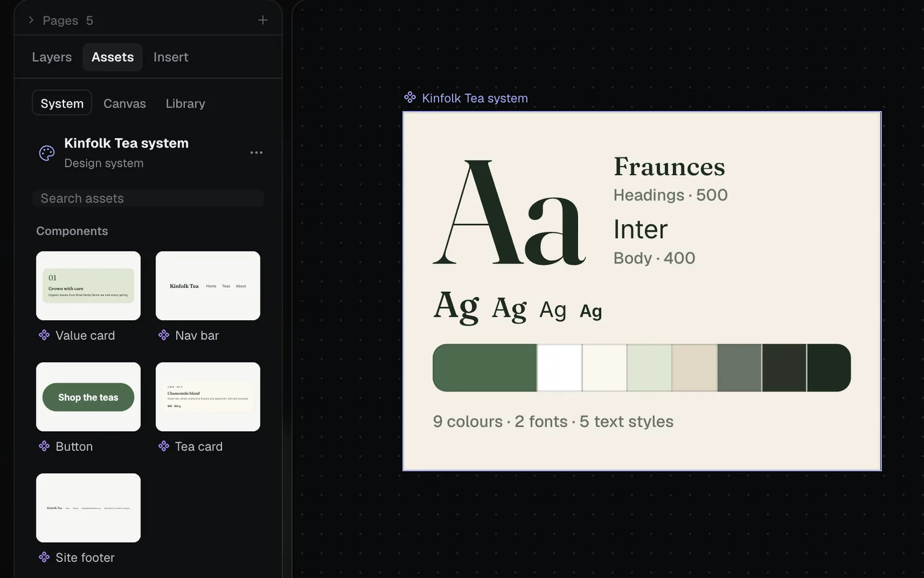Switch to the Layers tab
This screenshot has height=578, width=924.
coord(52,57)
